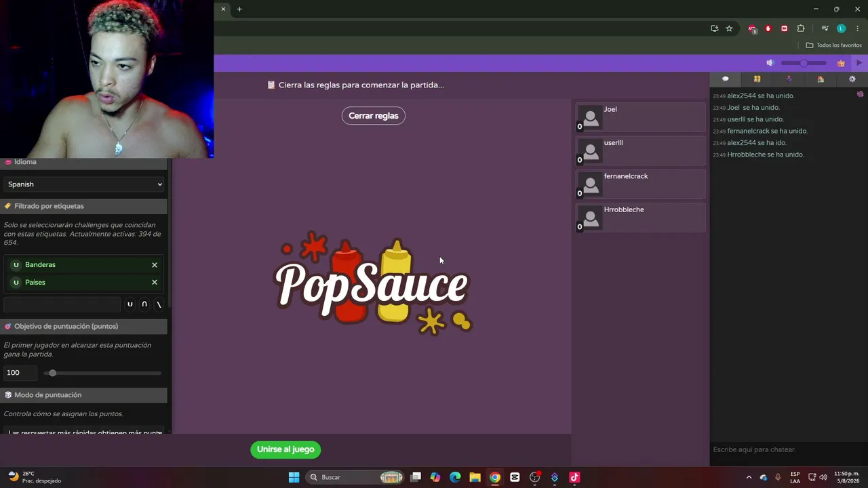Open the weather widget on taskbar
Viewport: 868px width, 488px height.
(x=34, y=477)
